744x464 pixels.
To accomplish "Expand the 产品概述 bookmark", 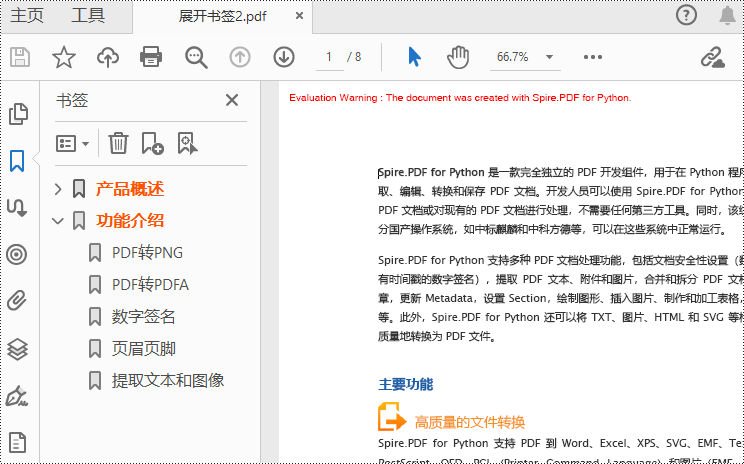I will pos(58,189).
